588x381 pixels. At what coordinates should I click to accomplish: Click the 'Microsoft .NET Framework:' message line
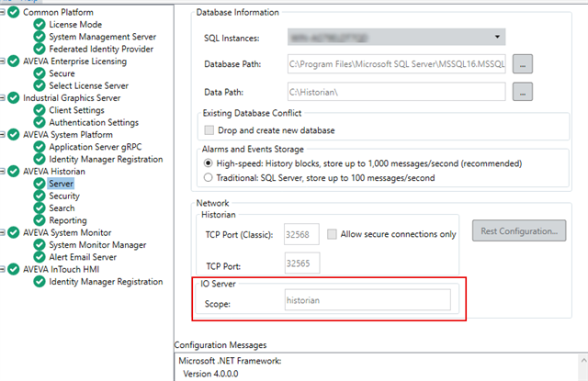click(230, 361)
